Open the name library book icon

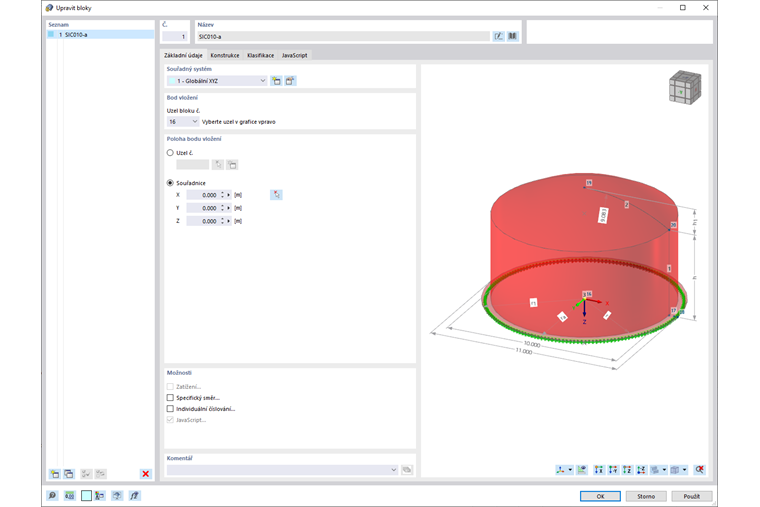click(512, 36)
